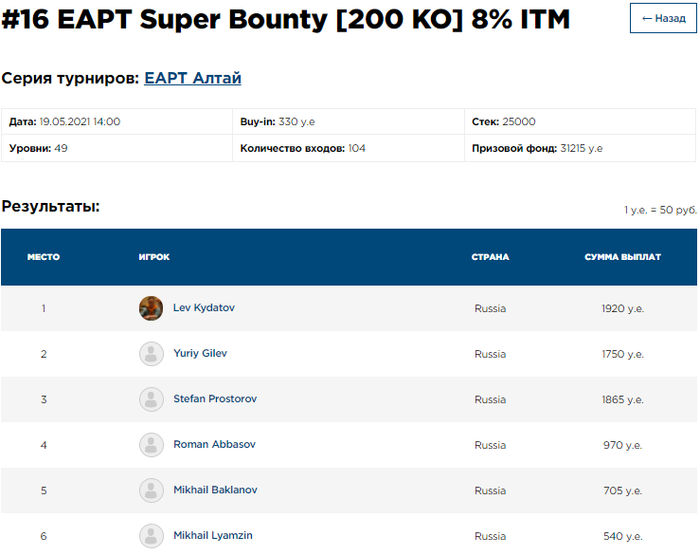Click Mikhail Lyamzin's placeholder avatar icon

(x=151, y=536)
